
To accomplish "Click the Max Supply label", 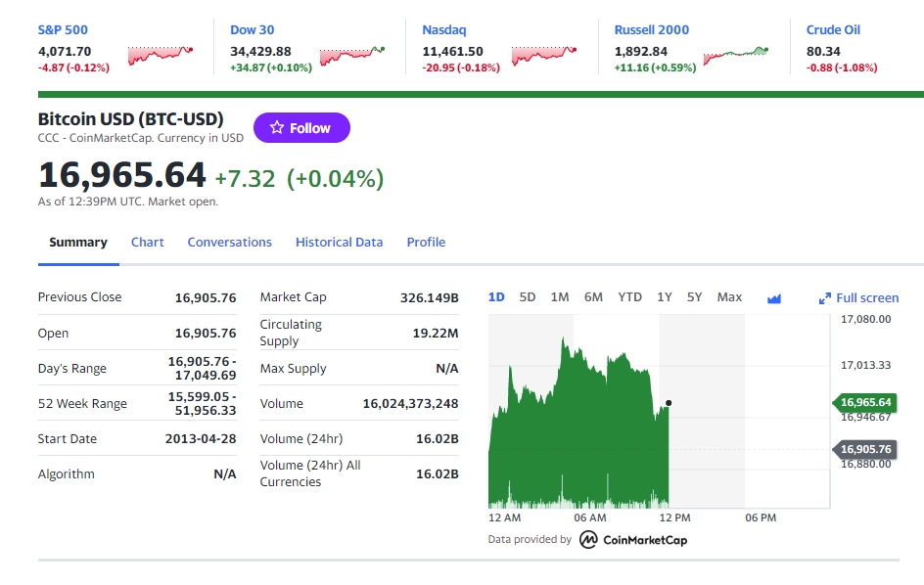I will [x=293, y=368].
